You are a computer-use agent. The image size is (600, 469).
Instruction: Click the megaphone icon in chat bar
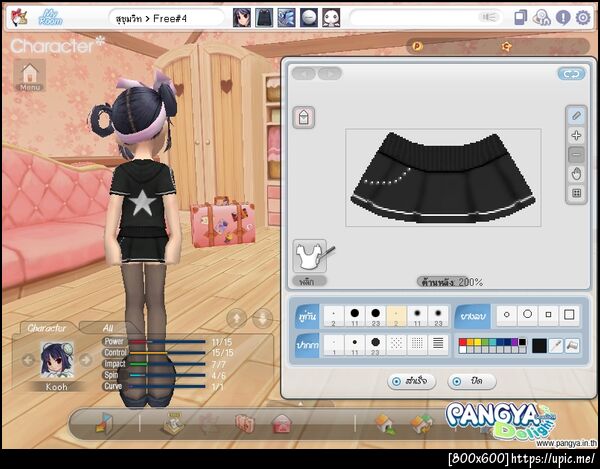(489, 17)
